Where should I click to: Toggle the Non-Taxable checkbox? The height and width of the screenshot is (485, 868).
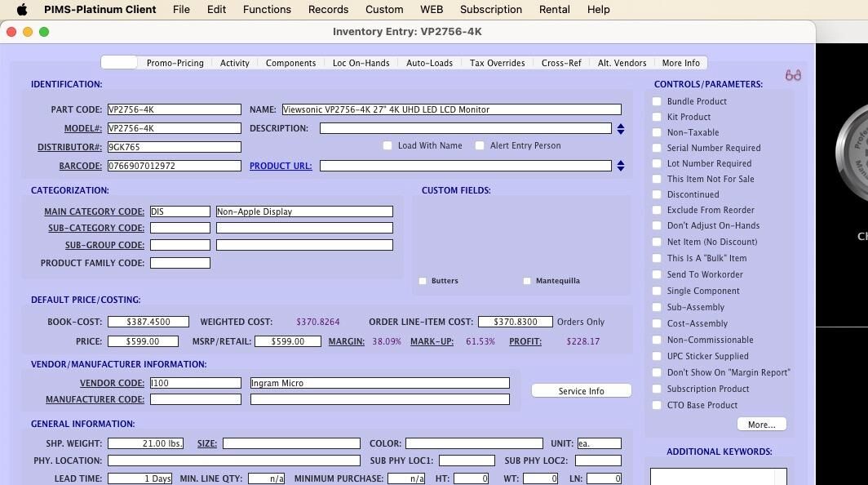657,132
